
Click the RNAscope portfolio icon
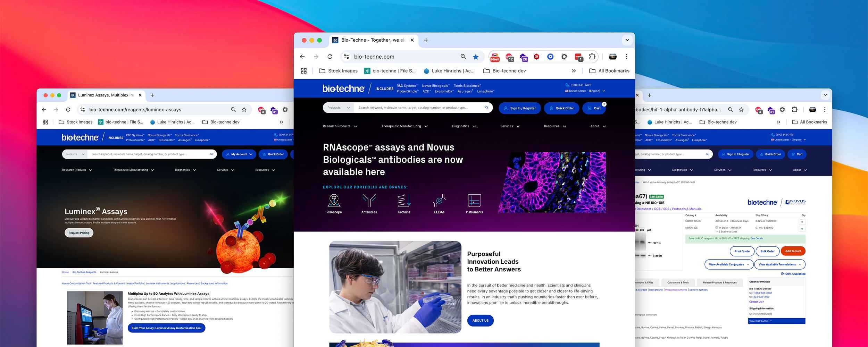click(x=334, y=201)
